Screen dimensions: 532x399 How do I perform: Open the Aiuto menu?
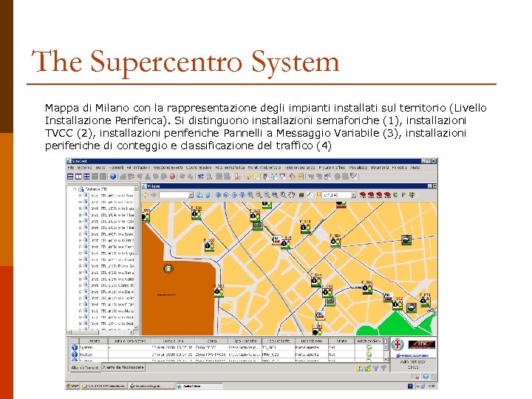click(x=415, y=168)
